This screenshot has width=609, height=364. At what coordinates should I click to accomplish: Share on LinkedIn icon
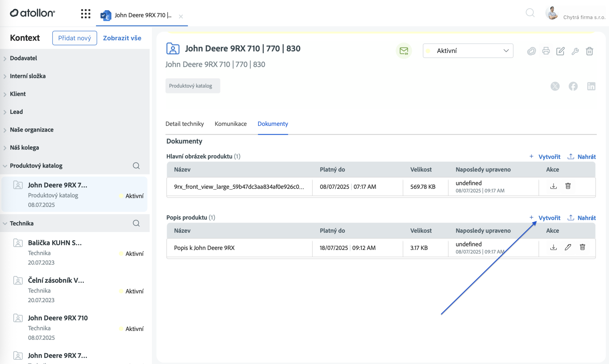tap(591, 86)
